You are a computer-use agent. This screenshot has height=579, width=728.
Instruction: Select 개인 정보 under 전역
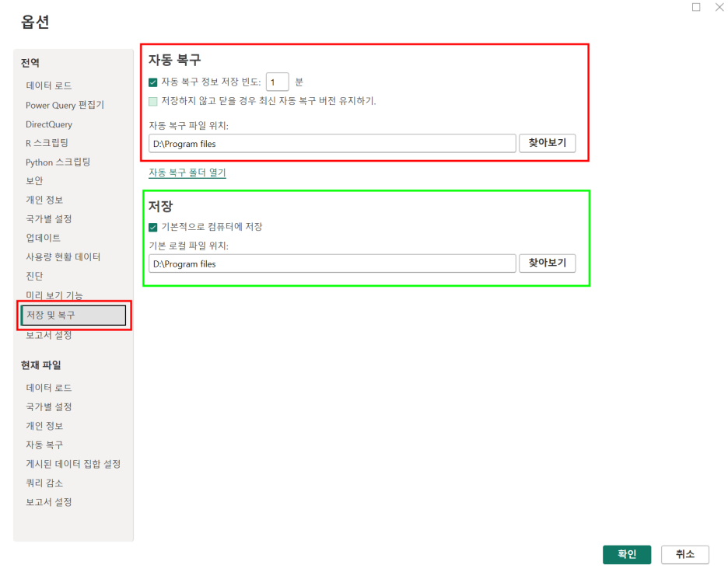point(44,200)
